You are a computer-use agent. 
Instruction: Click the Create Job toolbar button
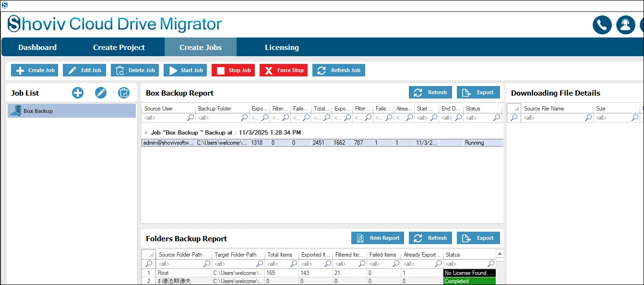pos(35,70)
